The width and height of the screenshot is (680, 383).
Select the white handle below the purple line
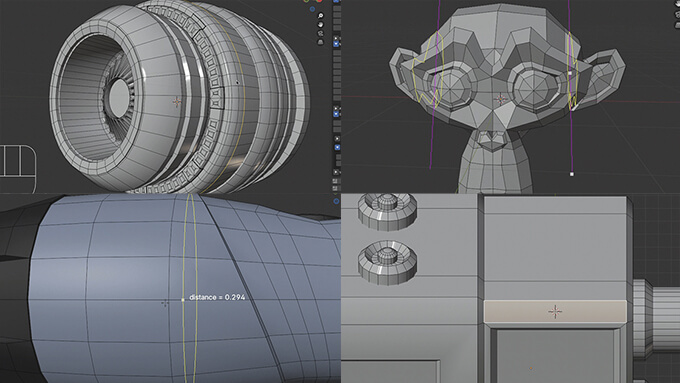pos(572,174)
